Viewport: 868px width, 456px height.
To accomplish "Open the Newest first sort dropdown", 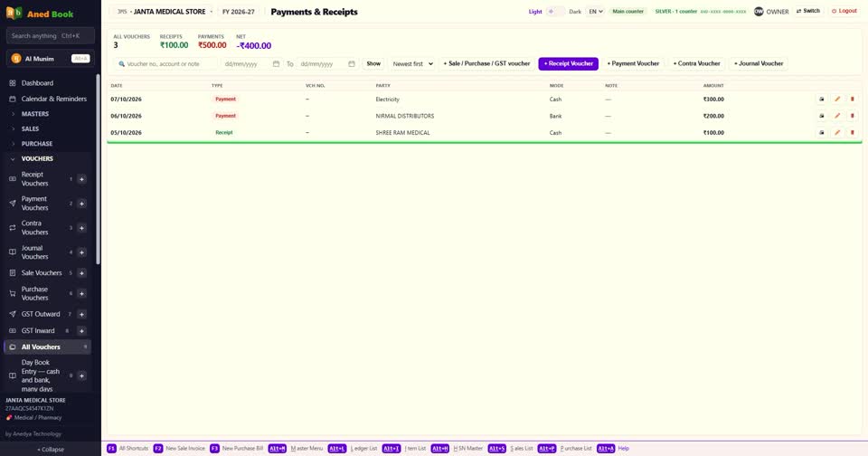I will click(x=413, y=63).
